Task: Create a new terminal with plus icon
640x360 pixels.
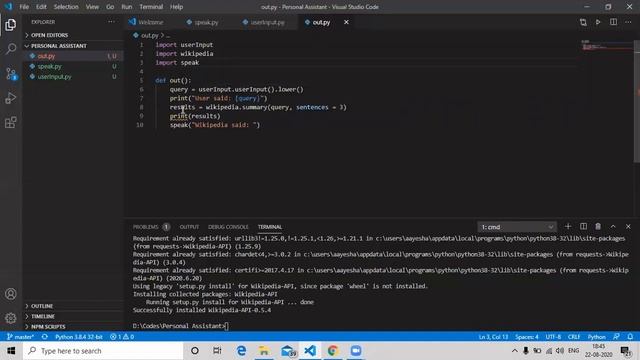Action: (568, 227)
